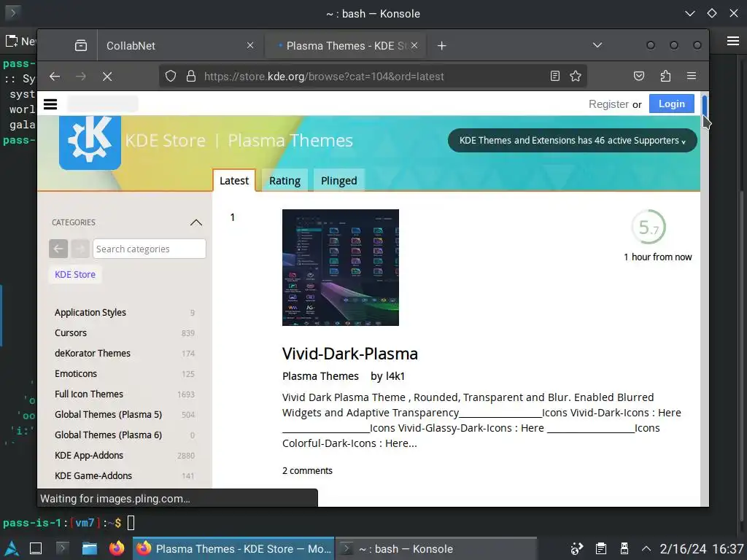The width and height of the screenshot is (747, 560).
Task: Click the KDE Store category link
Action: pyautogui.click(x=75, y=274)
